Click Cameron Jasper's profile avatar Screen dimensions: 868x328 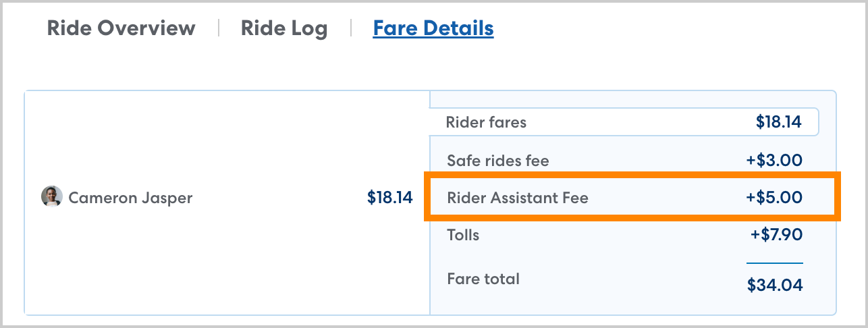click(52, 197)
